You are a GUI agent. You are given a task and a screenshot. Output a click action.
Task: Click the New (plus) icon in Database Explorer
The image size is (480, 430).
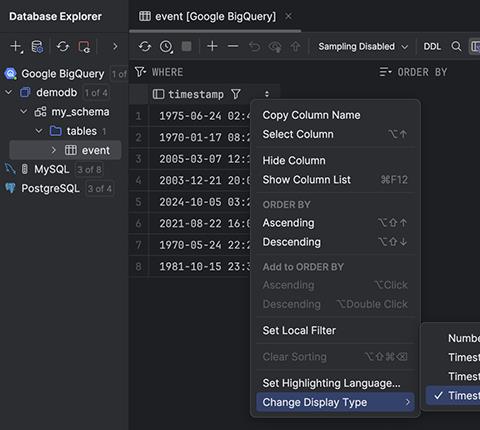16,46
